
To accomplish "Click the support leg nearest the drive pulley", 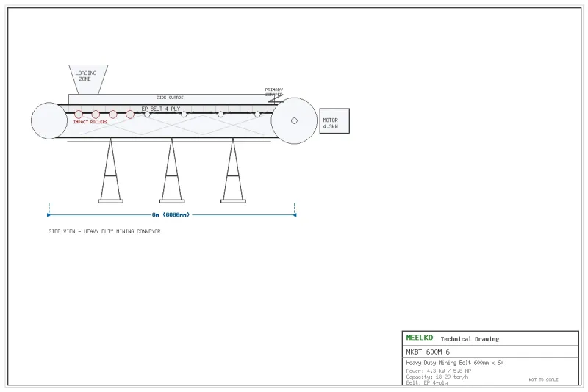I will tap(233, 171).
